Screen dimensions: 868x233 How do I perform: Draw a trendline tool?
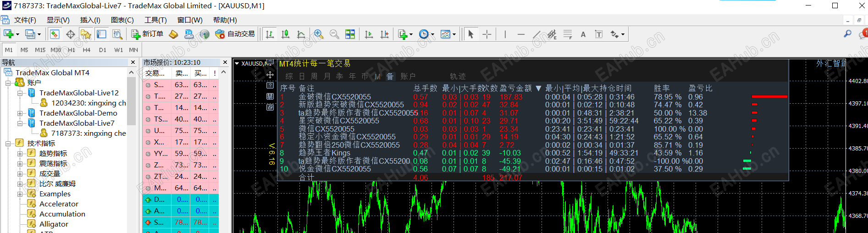(536, 34)
